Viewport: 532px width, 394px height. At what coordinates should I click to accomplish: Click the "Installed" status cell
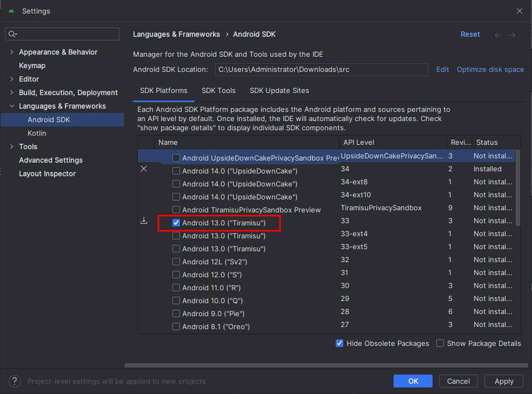tap(488, 169)
